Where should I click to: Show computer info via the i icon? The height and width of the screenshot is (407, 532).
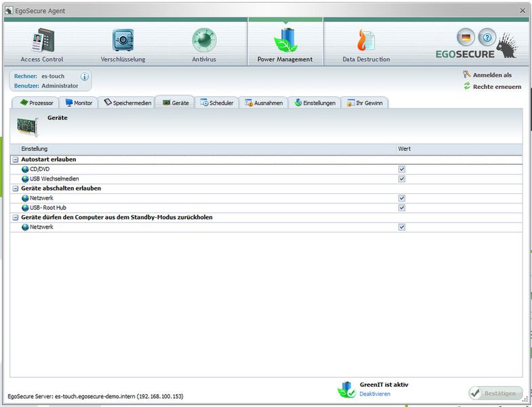coord(85,77)
